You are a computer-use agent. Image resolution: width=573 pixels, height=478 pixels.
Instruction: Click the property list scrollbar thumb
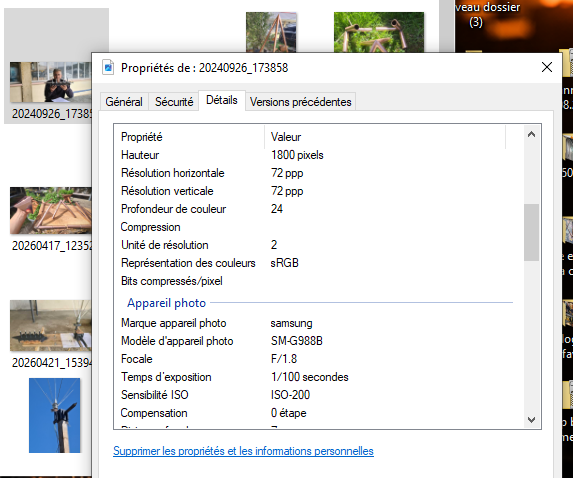[x=531, y=232]
